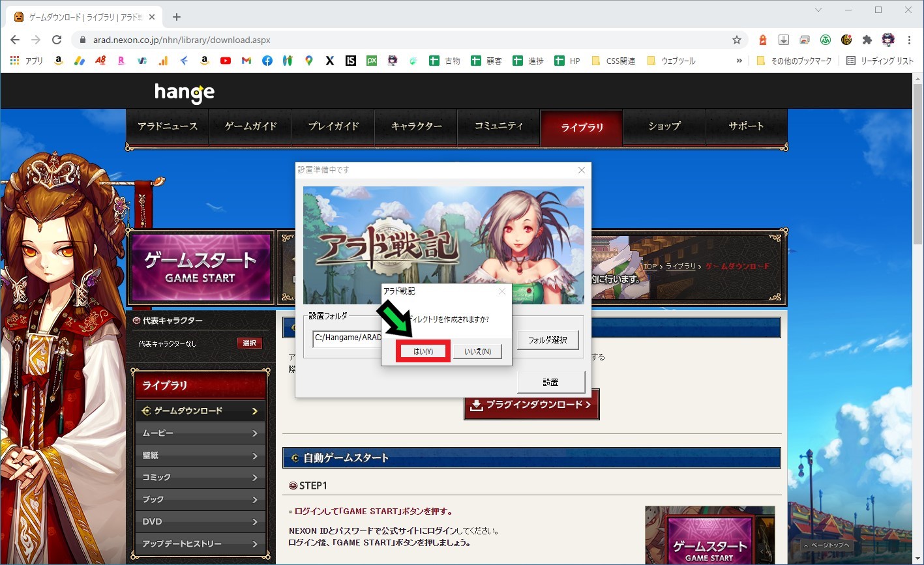
Task: Open the アラドニュース navigation tab
Action: tap(168, 126)
